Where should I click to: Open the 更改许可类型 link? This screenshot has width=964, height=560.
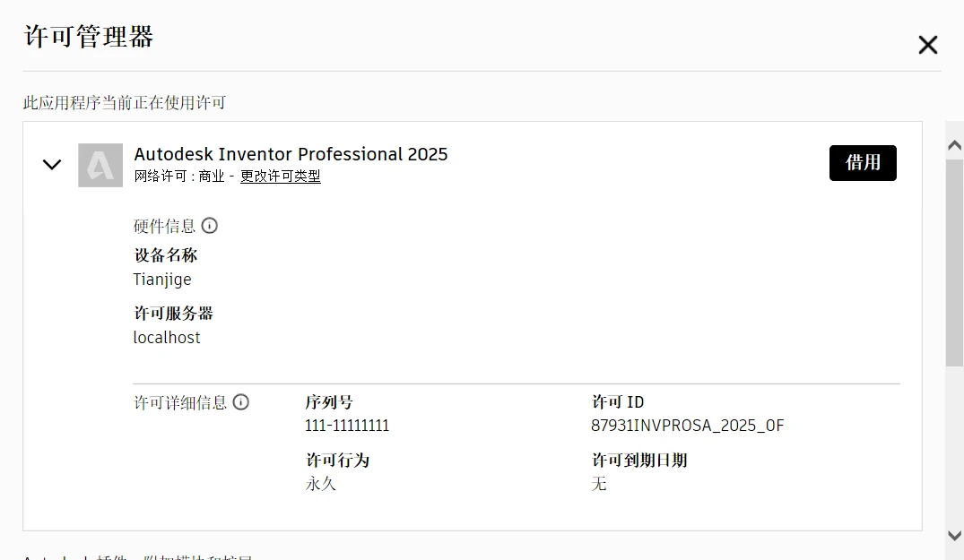pos(281,177)
